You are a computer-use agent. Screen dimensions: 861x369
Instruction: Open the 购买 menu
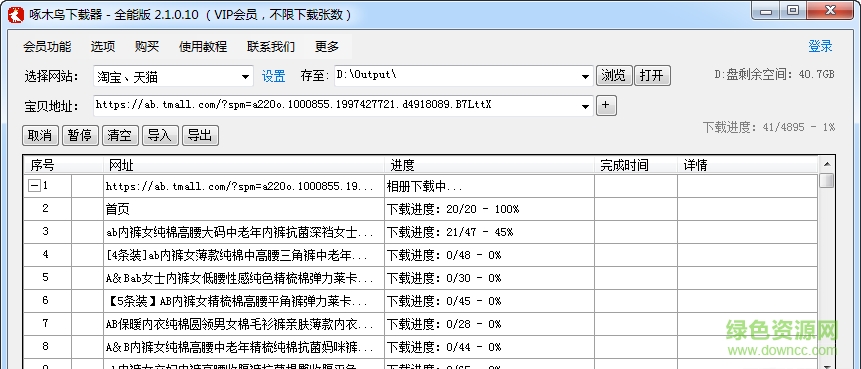click(x=147, y=47)
